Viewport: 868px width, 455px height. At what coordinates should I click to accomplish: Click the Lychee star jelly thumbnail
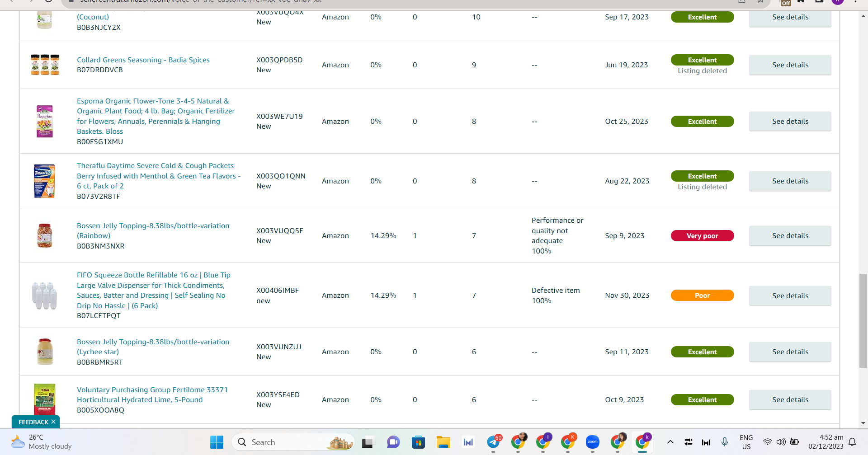tap(45, 352)
